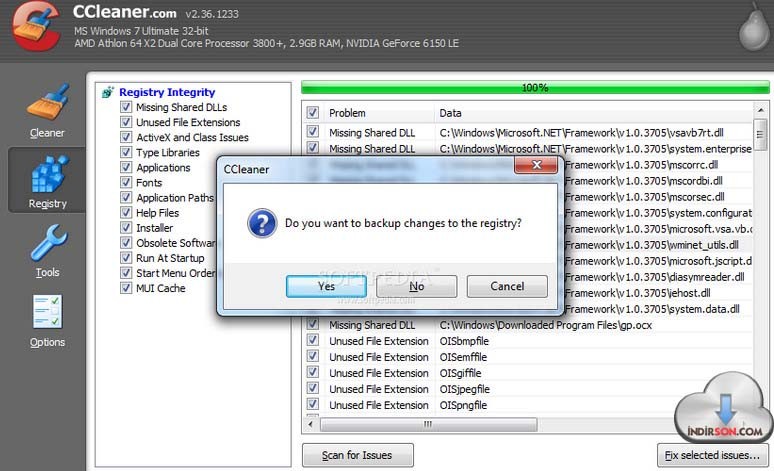
Task: Uncheck the OISemffile row checkbox
Action: click(312, 356)
